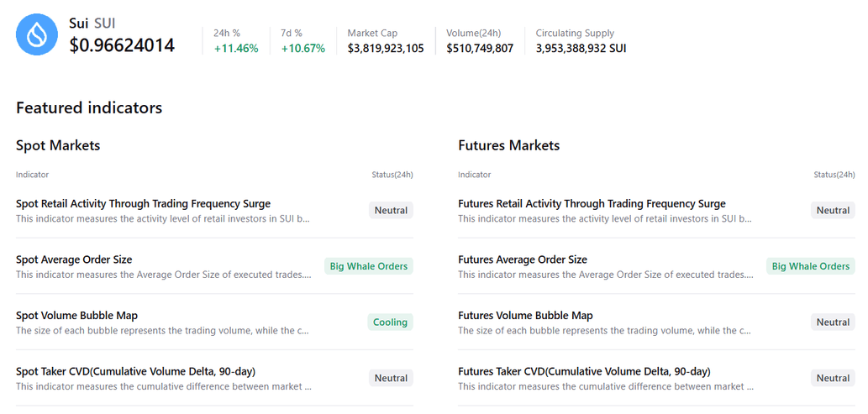Click the Cooling status badge
The width and height of the screenshot is (868, 414).
pos(390,322)
